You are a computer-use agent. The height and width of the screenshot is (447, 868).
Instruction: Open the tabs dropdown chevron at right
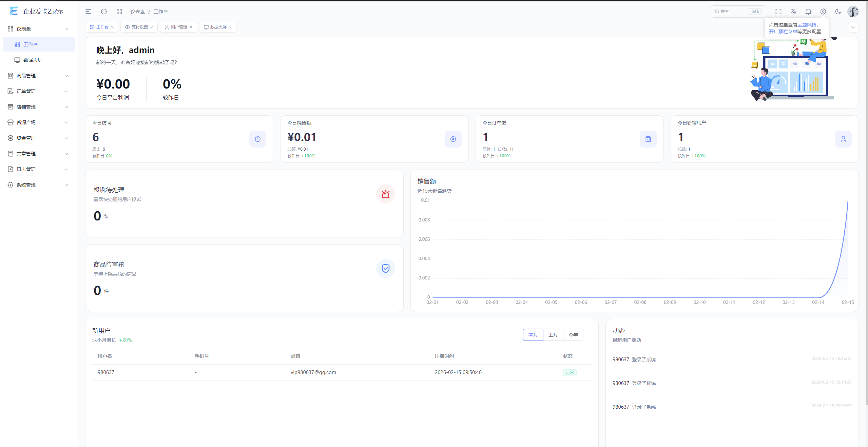point(853,27)
